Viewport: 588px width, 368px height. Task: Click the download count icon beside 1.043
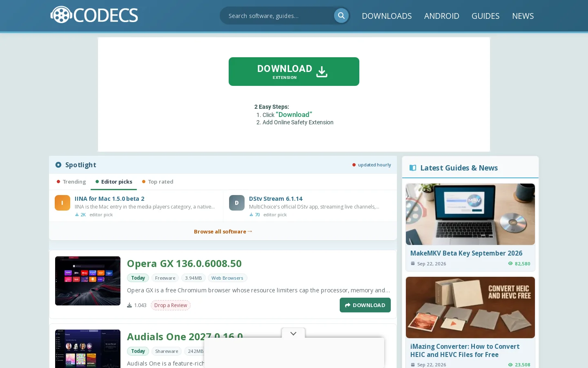coord(129,305)
